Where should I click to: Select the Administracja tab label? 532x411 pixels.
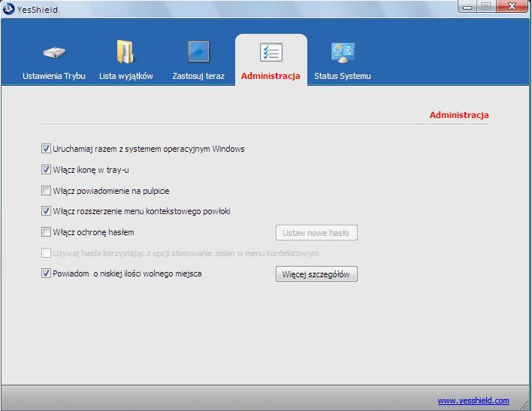coord(271,76)
